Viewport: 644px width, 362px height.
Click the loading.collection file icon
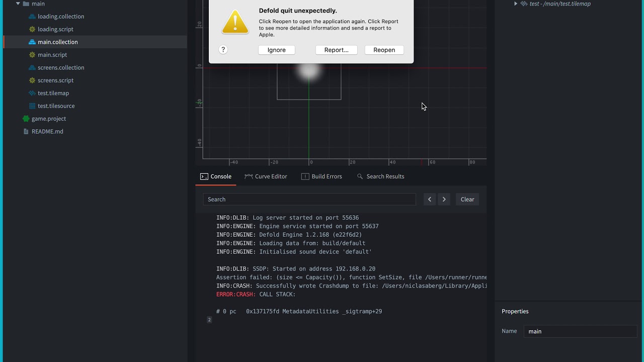point(32,16)
